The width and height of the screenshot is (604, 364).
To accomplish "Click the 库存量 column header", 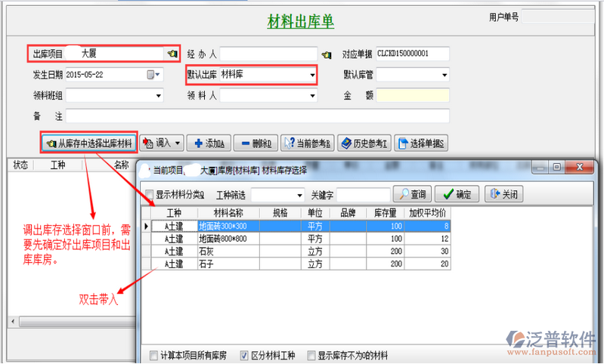I will pos(386,213).
